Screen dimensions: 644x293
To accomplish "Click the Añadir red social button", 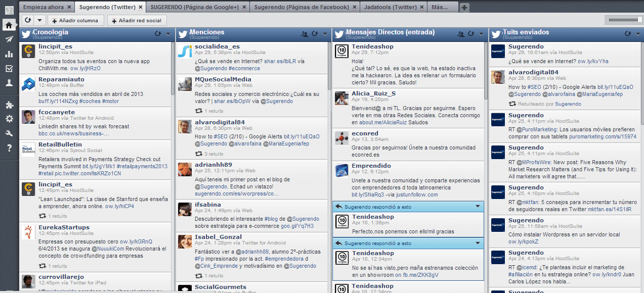I will (x=137, y=20).
